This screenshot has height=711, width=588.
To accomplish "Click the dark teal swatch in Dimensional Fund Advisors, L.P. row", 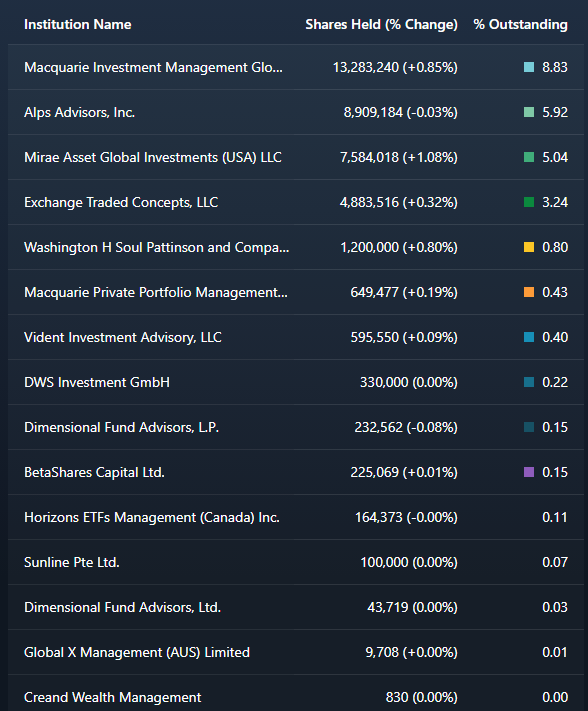I will pos(529,427).
